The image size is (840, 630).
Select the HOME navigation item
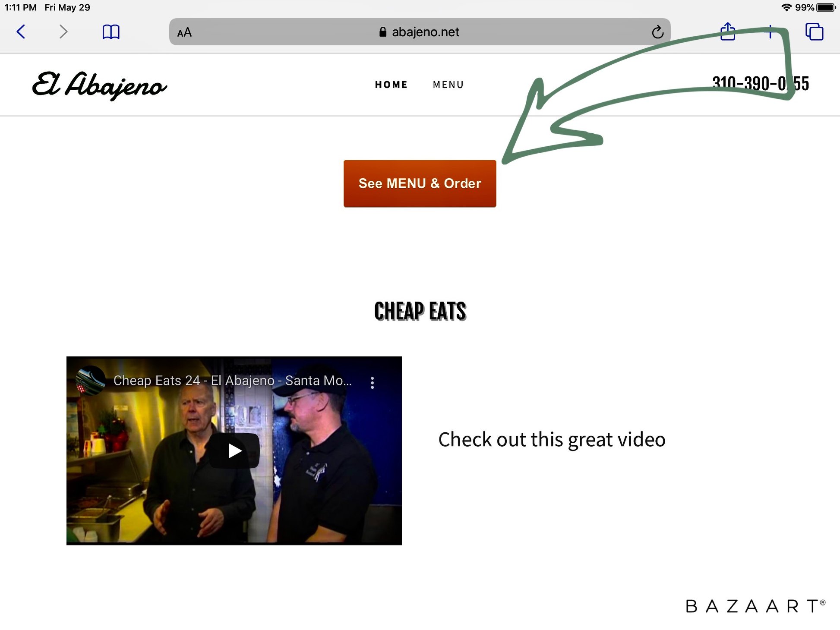point(391,85)
